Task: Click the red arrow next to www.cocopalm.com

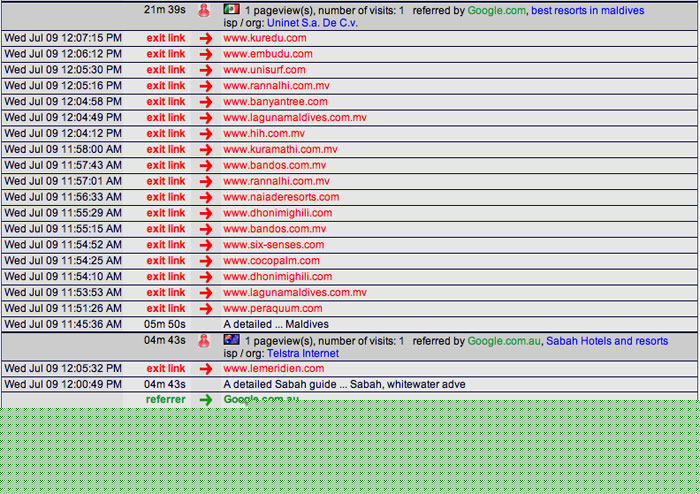Action: 205,261
